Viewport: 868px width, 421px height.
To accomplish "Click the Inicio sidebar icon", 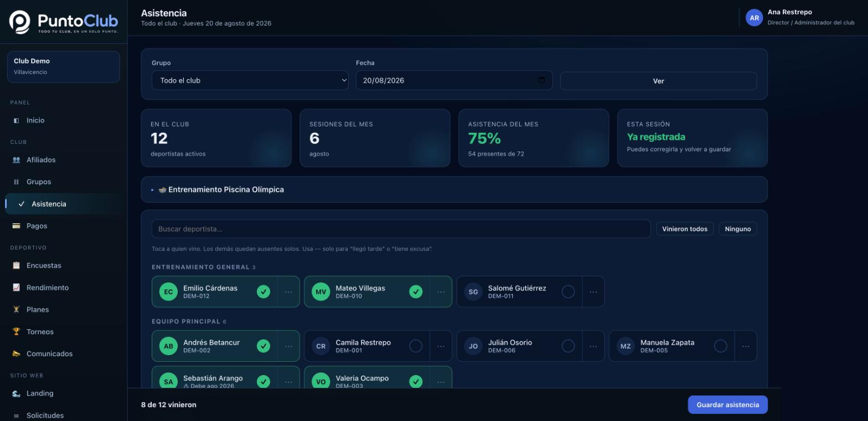I will click(16, 121).
